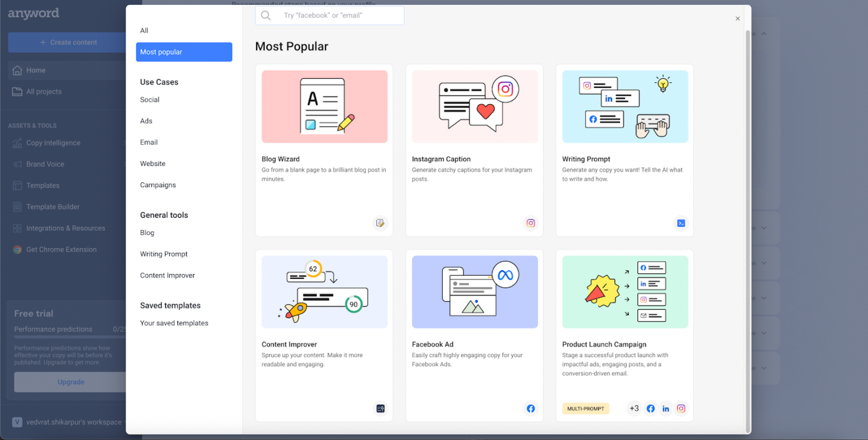Viewport: 868px width, 440px height.
Task: Open the Content Improver card thumbnail
Action: [x=325, y=292]
